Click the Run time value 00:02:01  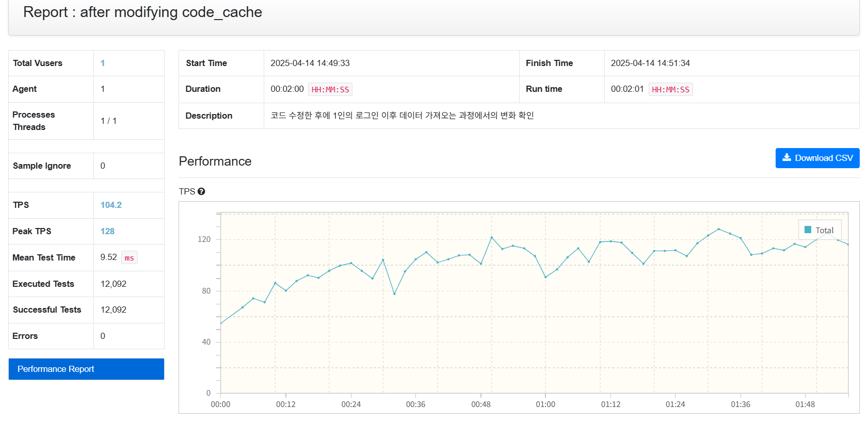(x=627, y=89)
